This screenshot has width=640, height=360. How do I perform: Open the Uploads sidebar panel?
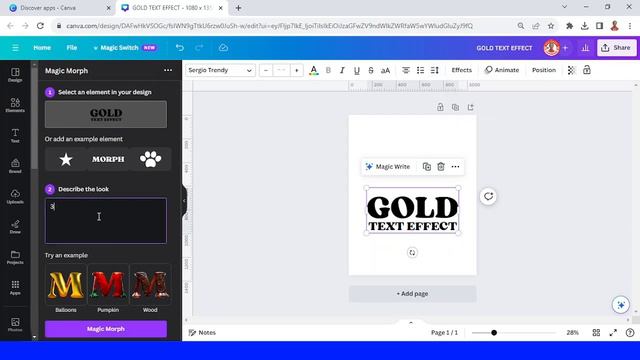[x=15, y=196]
